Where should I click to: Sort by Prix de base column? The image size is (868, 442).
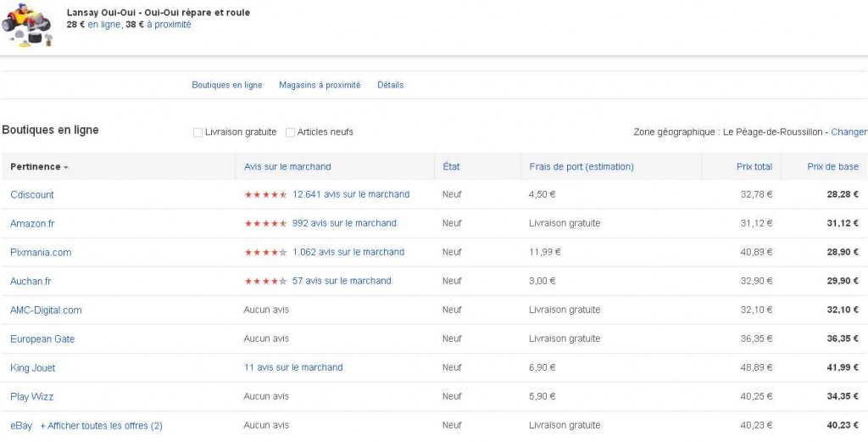point(832,167)
